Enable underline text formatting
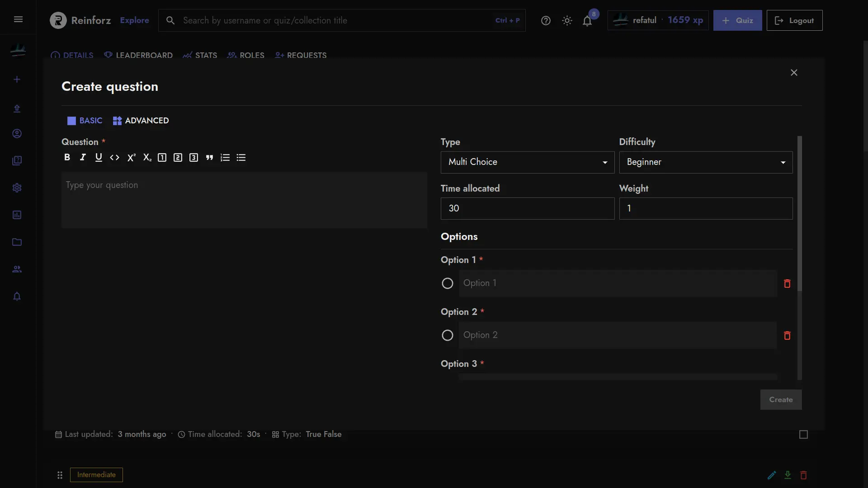 (99, 158)
